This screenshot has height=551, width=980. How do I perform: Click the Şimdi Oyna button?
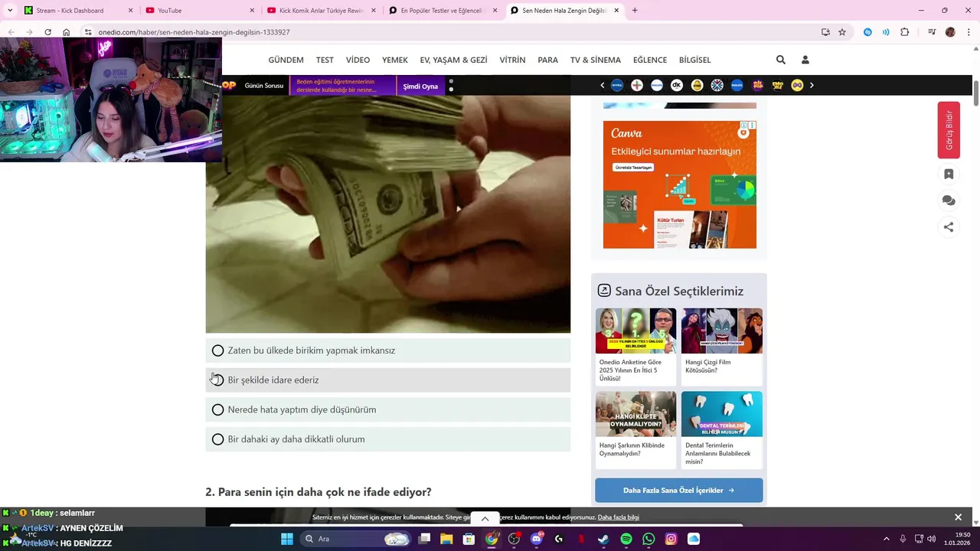coord(420,86)
